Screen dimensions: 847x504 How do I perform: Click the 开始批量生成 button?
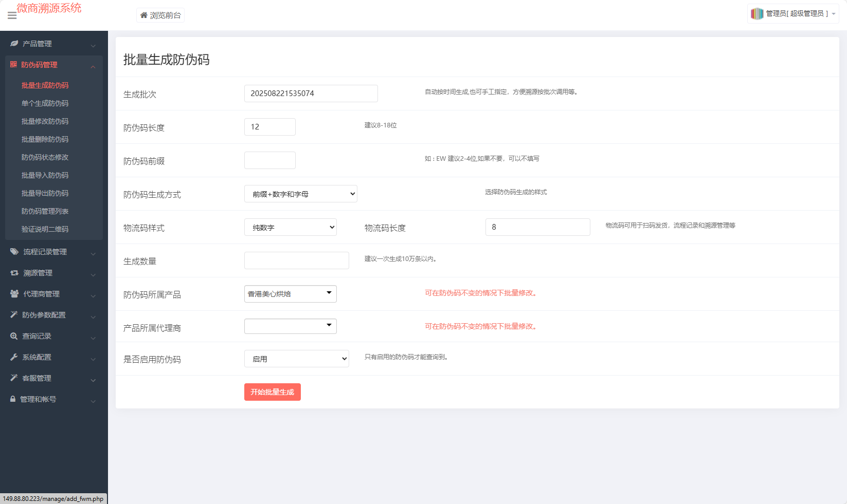272,392
